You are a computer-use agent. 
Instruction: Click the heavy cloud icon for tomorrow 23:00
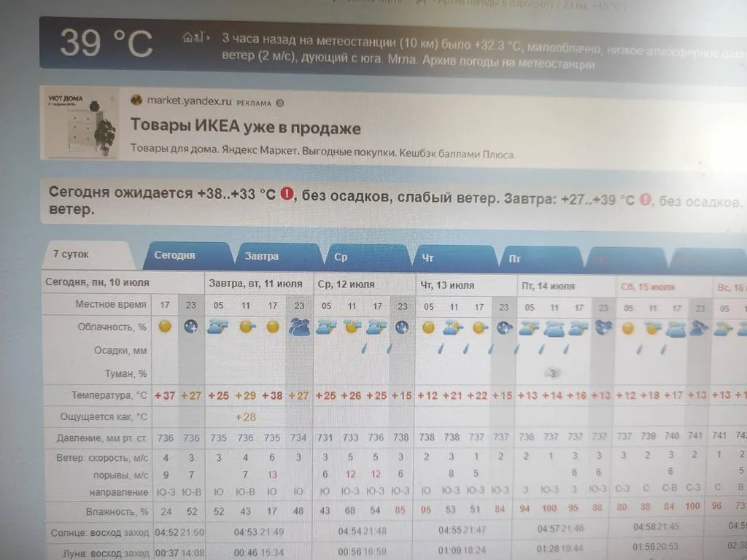tap(299, 327)
